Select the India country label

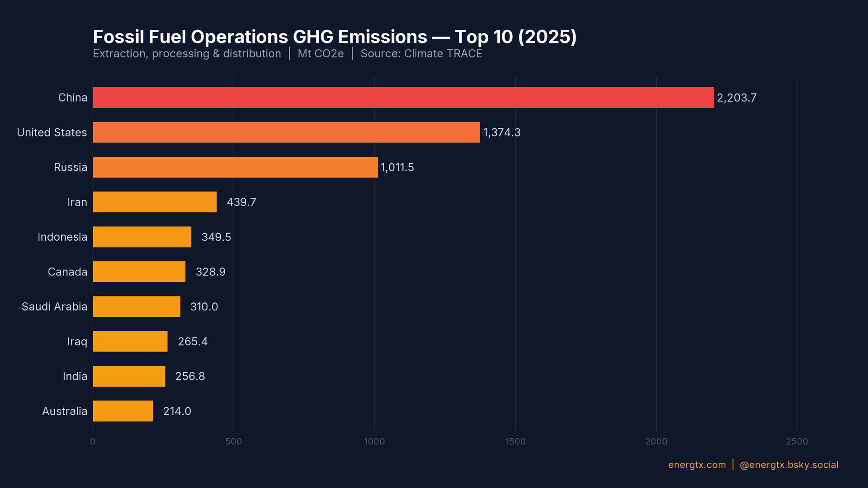(75, 376)
